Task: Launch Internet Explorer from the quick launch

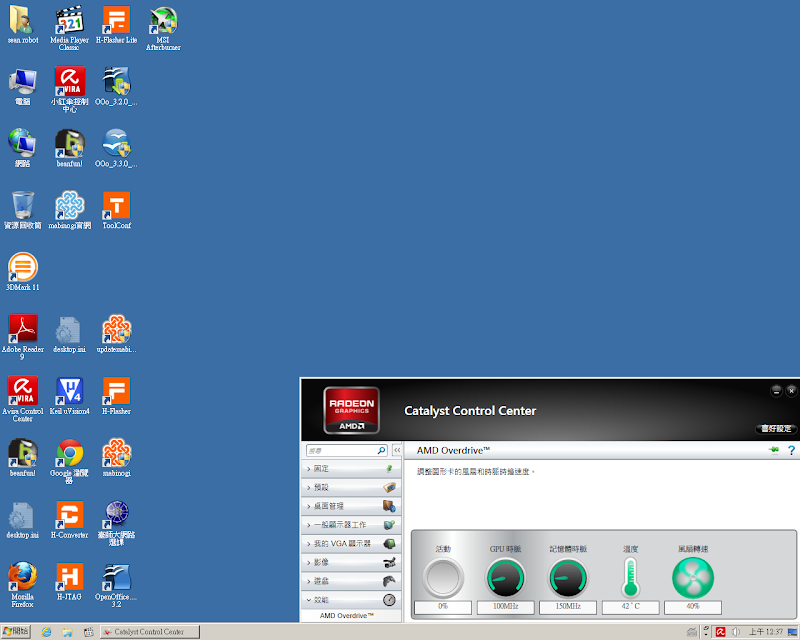Action: pyautogui.click(x=46, y=632)
